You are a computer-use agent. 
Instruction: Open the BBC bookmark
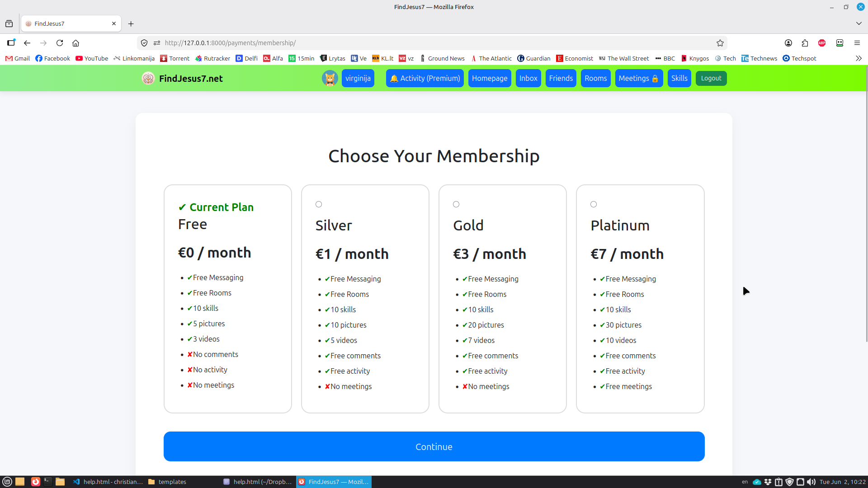pos(665,58)
